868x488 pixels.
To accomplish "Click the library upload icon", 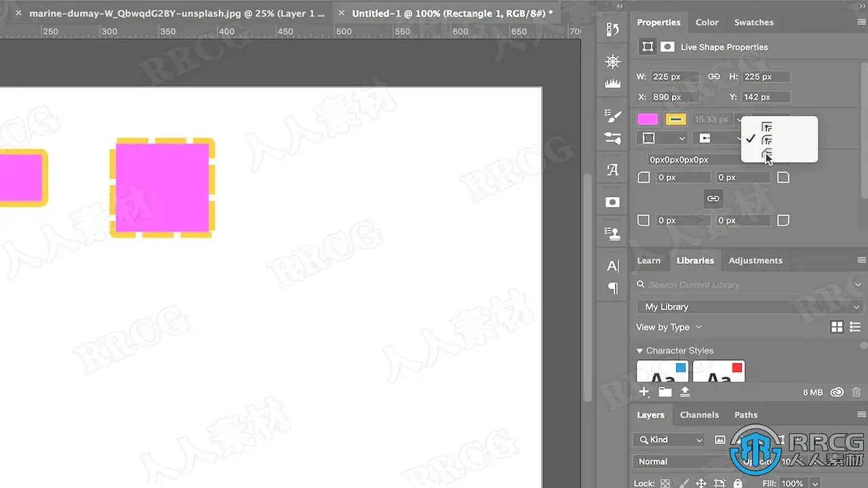I will click(685, 392).
